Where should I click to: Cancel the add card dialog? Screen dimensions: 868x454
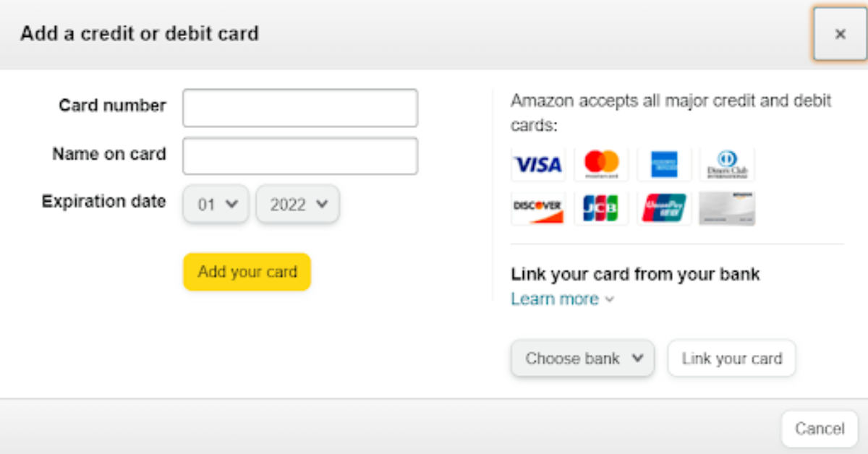(x=819, y=429)
